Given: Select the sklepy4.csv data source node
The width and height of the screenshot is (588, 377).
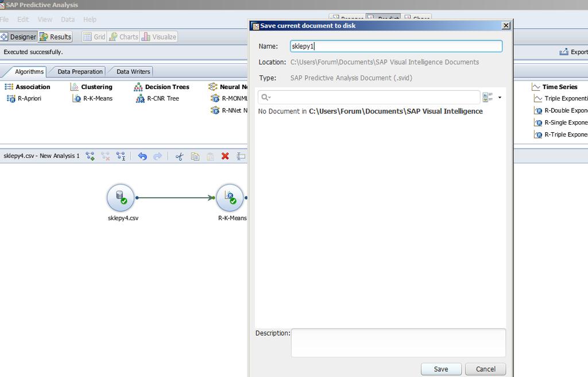Looking at the screenshot, I should point(121,198).
